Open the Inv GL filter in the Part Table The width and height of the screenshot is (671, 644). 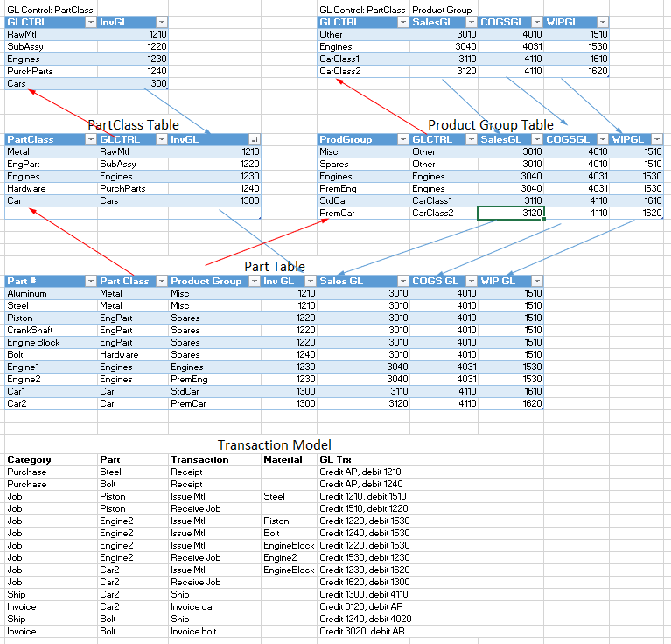pyautogui.click(x=311, y=281)
